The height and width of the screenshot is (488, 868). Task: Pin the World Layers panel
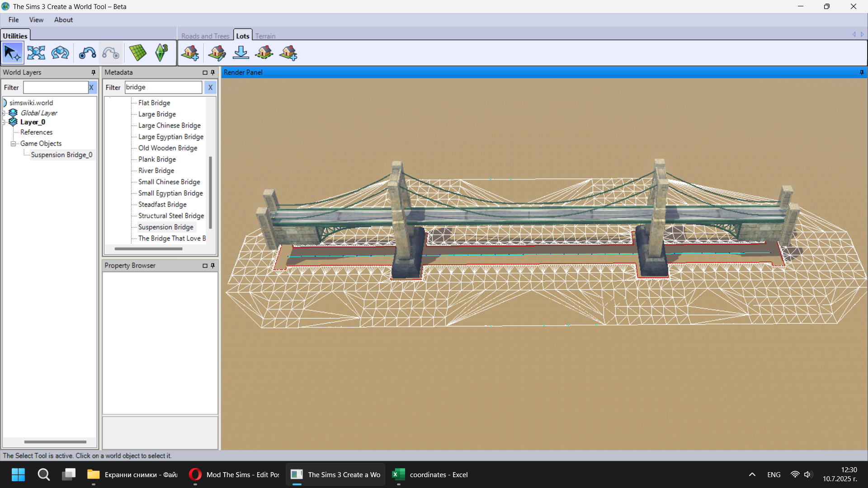93,72
